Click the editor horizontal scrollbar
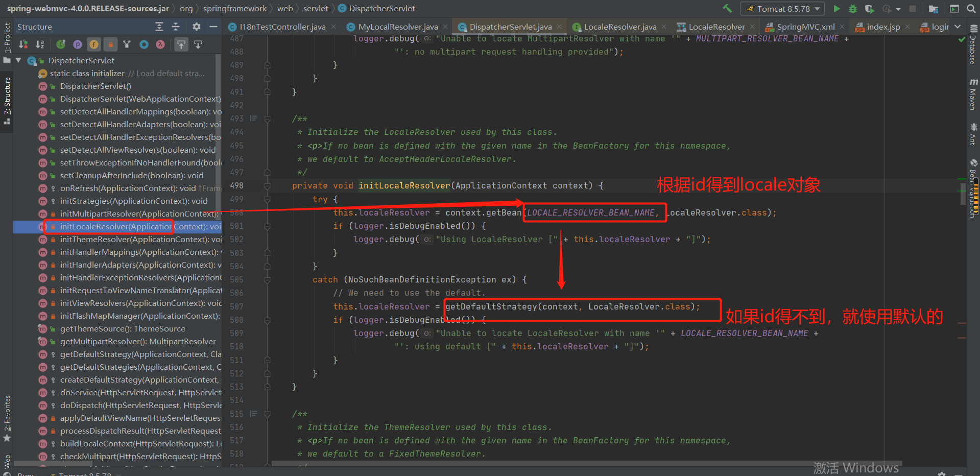980x476 pixels. click(587, 464)
